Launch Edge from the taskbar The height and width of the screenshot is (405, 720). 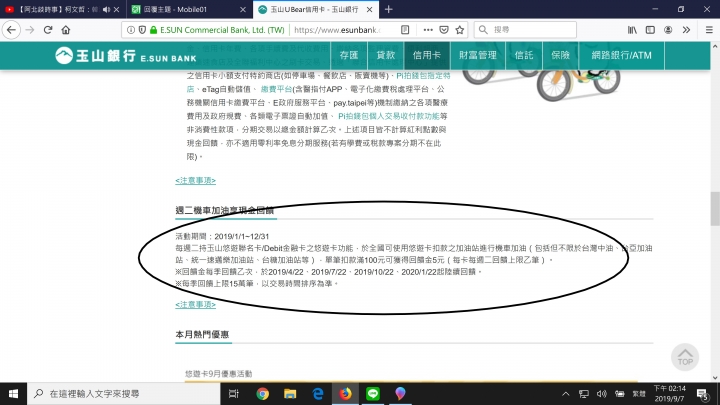[x=317, y=394]
